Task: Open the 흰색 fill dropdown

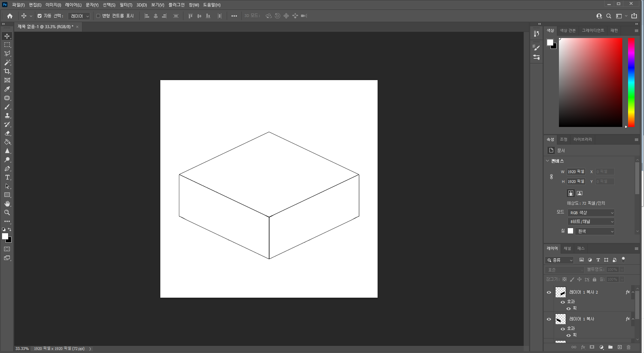Action: [x=595, y=231]
